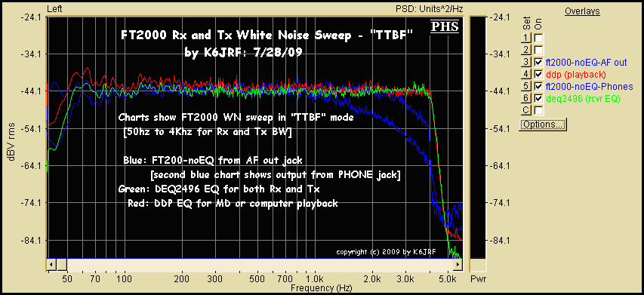Screen dimensions: 644x295
Task: Click the 1.0k frequency tick label
Action: (315, 279)
